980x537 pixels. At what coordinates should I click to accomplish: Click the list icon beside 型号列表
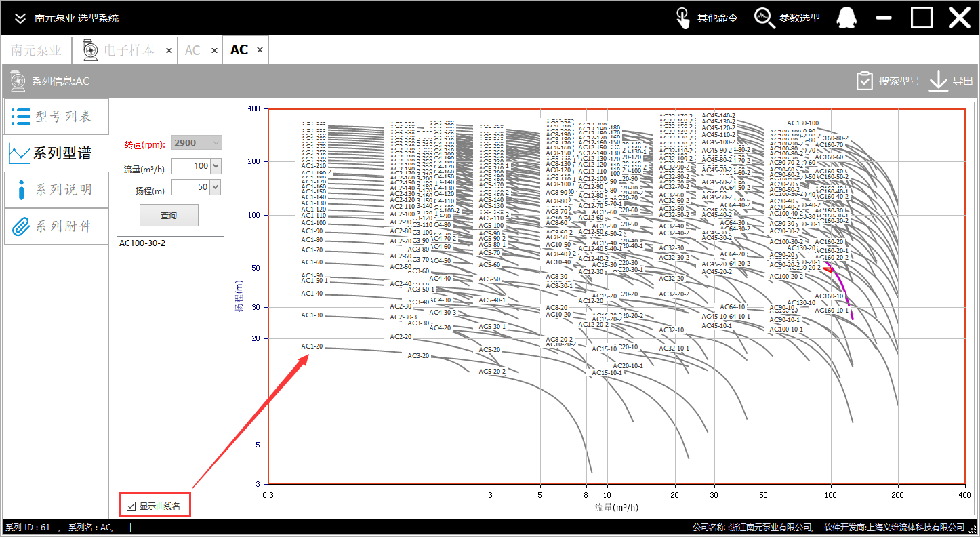pos(21,116)
